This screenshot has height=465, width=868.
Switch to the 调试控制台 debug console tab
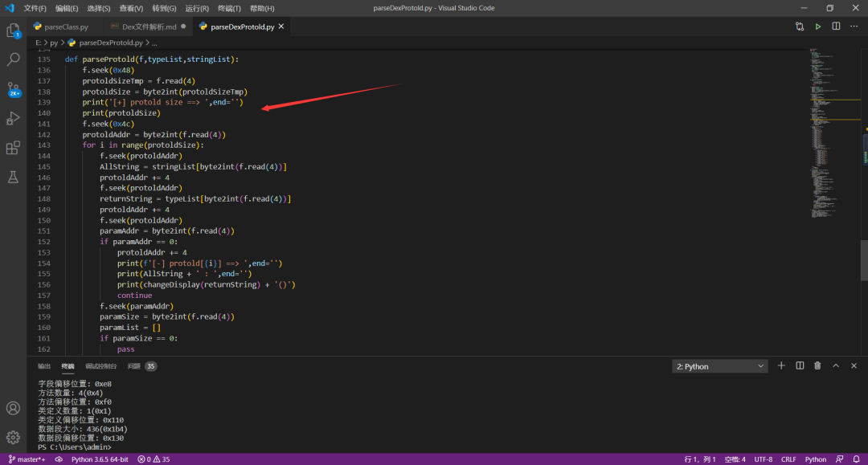(x=100, y=366)
